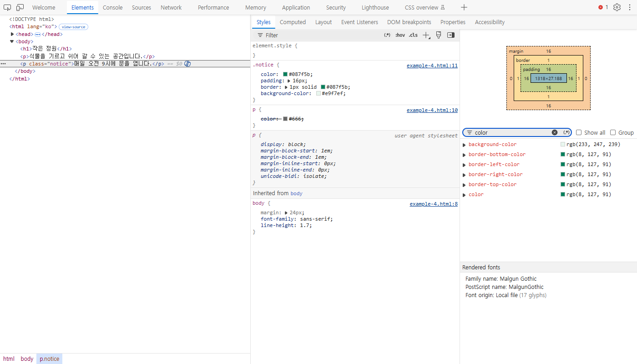Viewport: 637px width, 364px height.
Task: Open the Event Listeners subtab
Action: point(359,22)
